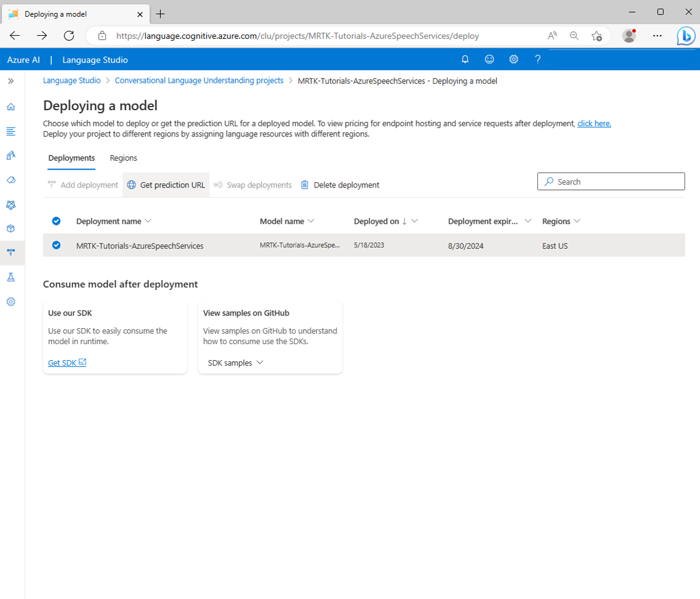Image resolution: width=700 pixels, height=599 pixels.
Task: Click the Deployed on sort arrow
Action: [x=405, y=221]
